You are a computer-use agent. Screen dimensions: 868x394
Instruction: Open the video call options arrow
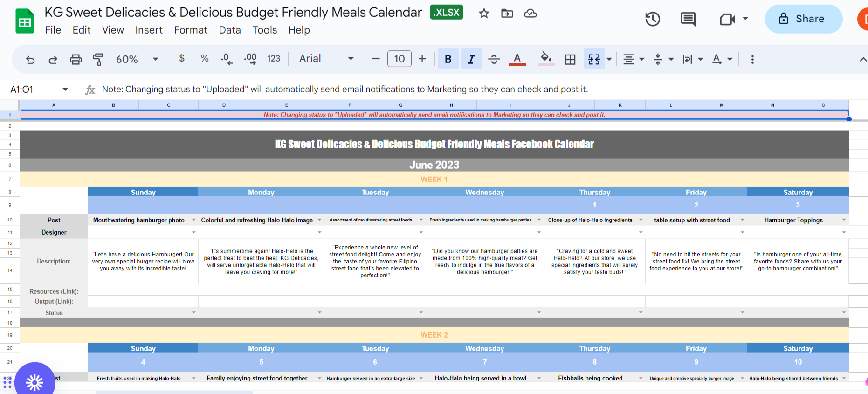tap(745, 19)
